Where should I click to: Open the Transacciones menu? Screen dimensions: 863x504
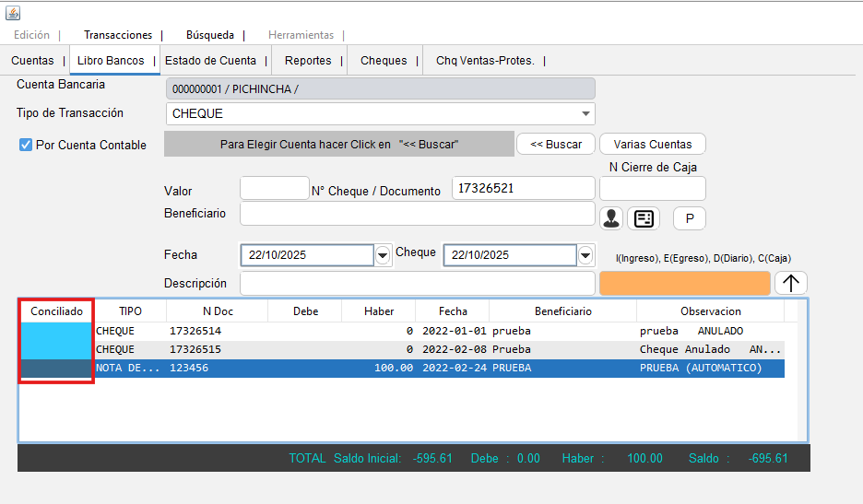point(118,35)
